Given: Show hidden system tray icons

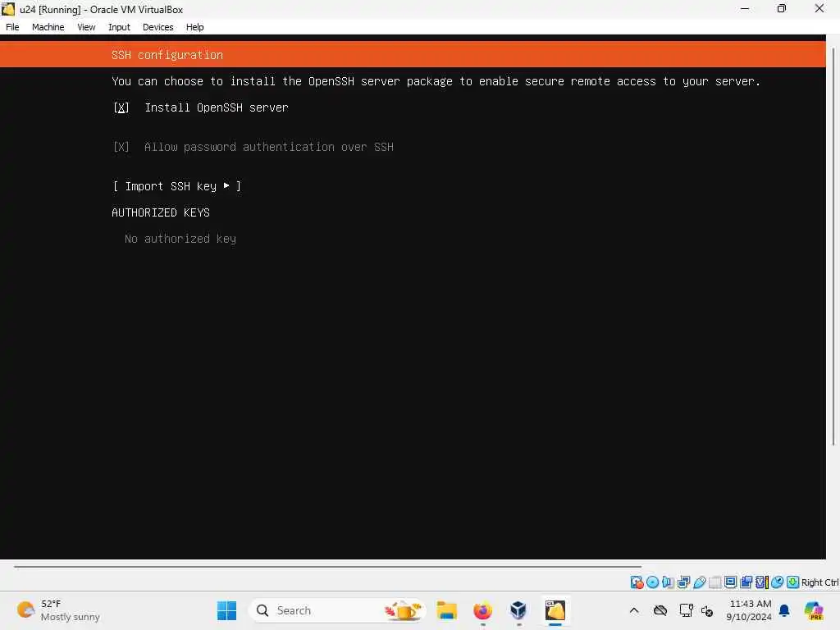Looking at the screenshot, I should [634, 610].
